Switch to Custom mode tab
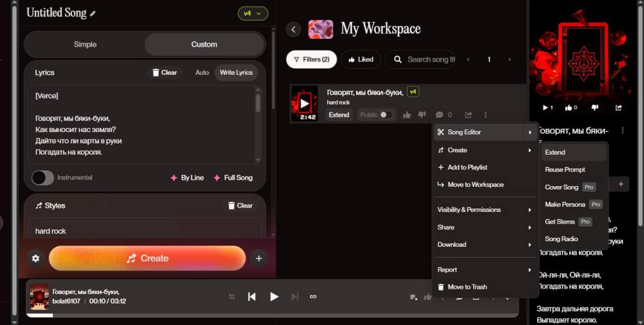Screen dimensions: 644x325 point(204,44)
